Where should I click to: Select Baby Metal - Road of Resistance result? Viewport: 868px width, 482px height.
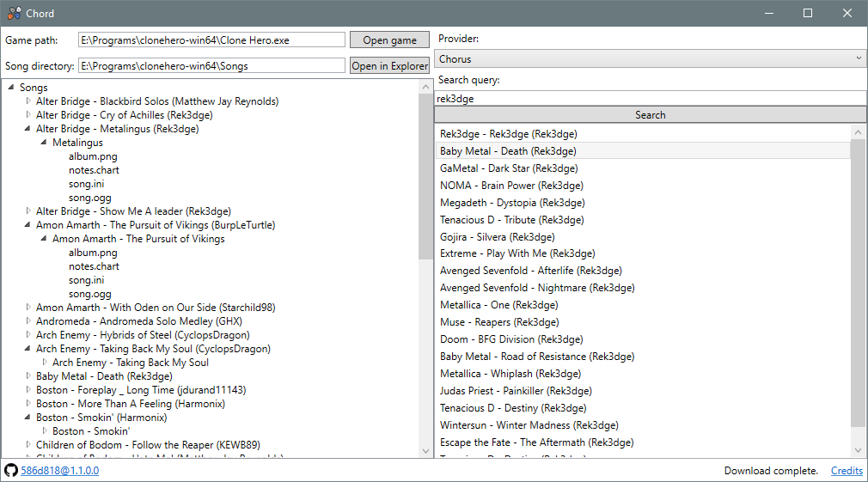click(643, 357)
